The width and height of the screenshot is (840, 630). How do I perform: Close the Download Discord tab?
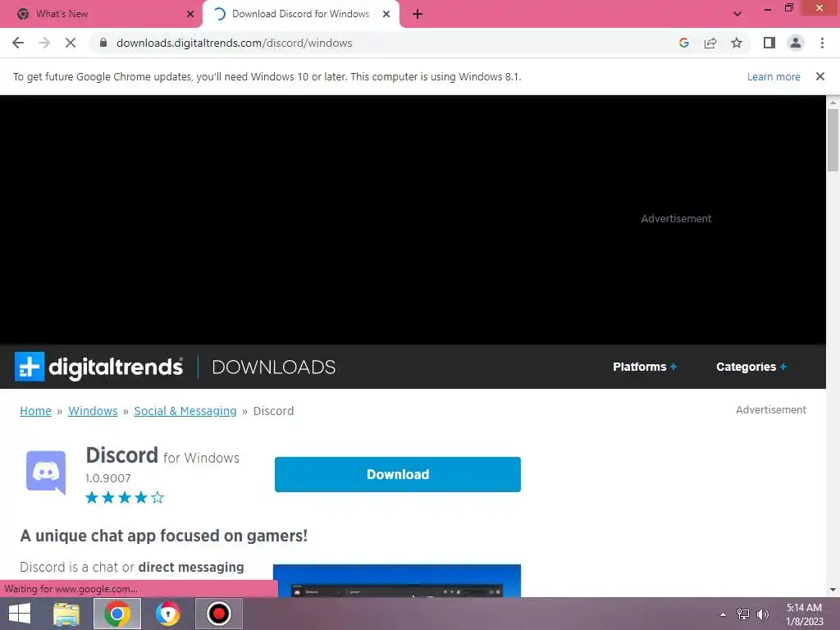[386, 14]
